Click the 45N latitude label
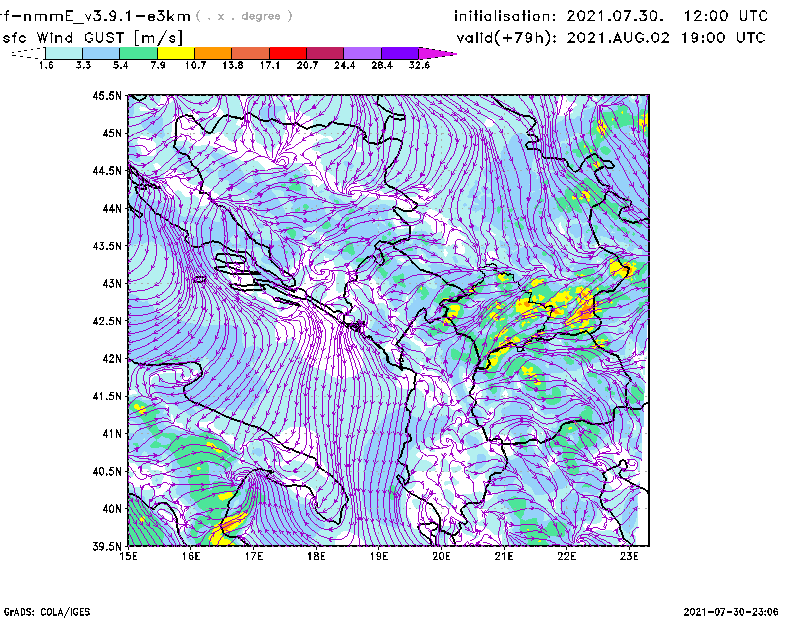Viewport: 800px width, 618px height. (112, 133)
